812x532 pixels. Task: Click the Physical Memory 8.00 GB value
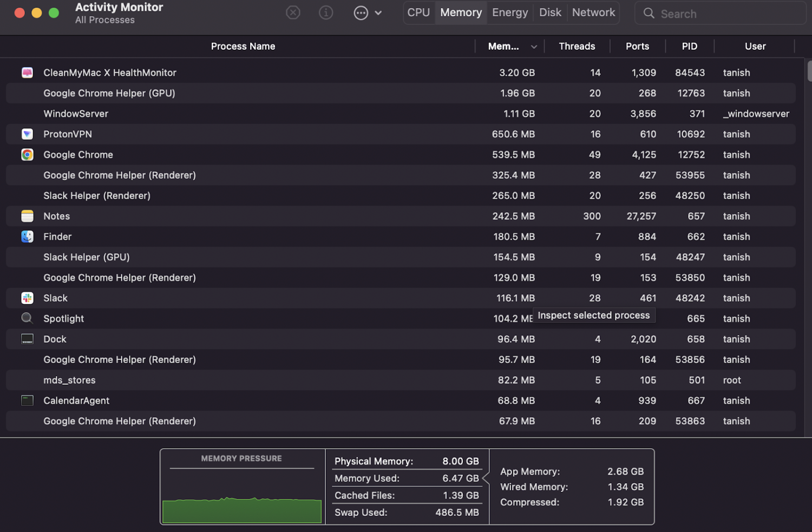click(x=461, y=461)
